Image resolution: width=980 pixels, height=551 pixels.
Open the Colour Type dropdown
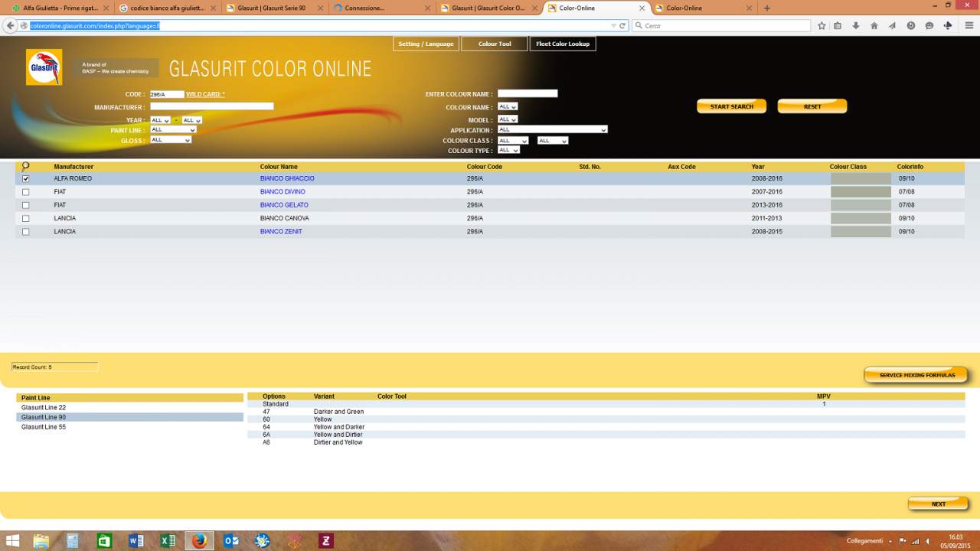click(508, 150)
